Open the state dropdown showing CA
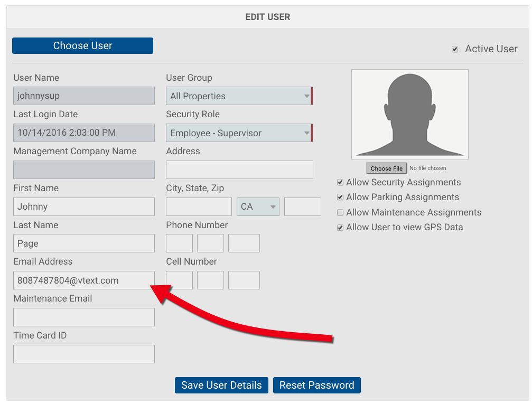 (258, 207)
